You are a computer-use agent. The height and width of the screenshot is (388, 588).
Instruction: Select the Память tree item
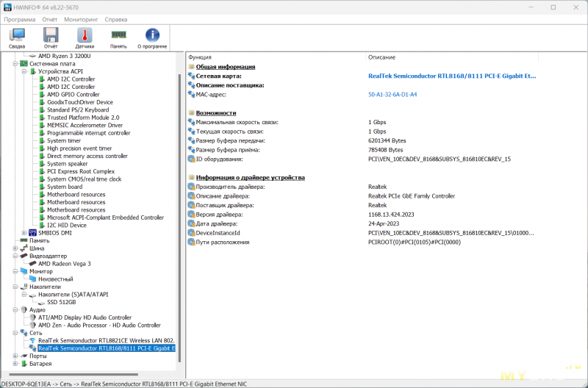coord(40,241)
